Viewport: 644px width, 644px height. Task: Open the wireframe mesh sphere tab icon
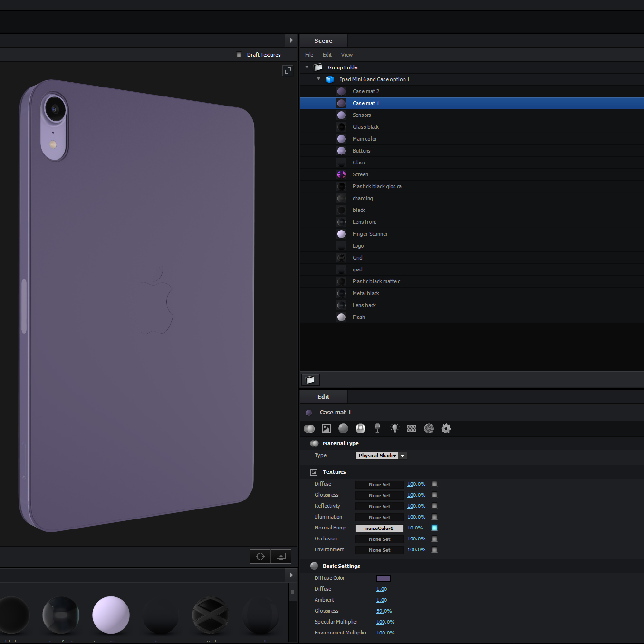429,429
